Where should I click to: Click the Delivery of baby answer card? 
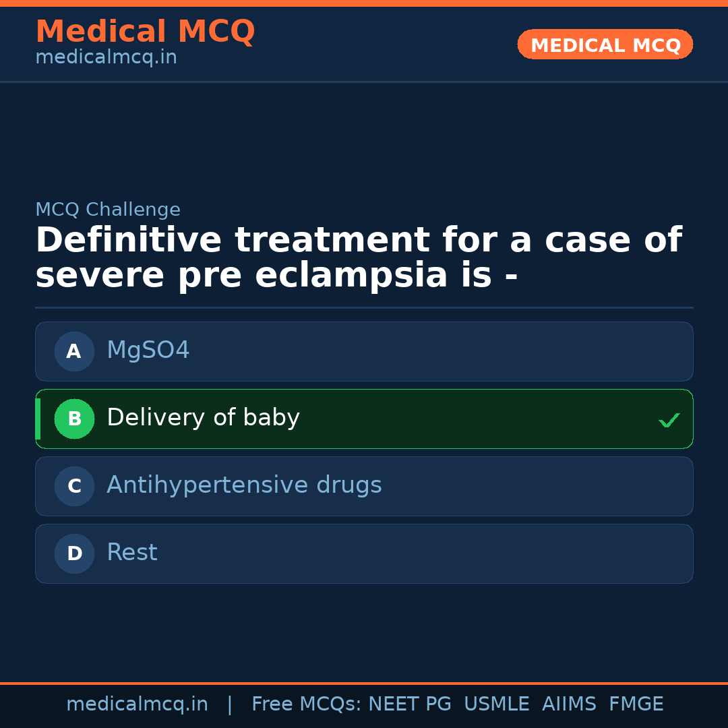[364, 419]
